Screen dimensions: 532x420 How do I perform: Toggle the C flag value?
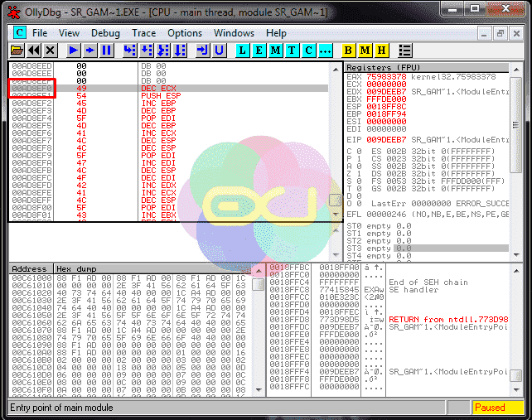tap(359, 152)
